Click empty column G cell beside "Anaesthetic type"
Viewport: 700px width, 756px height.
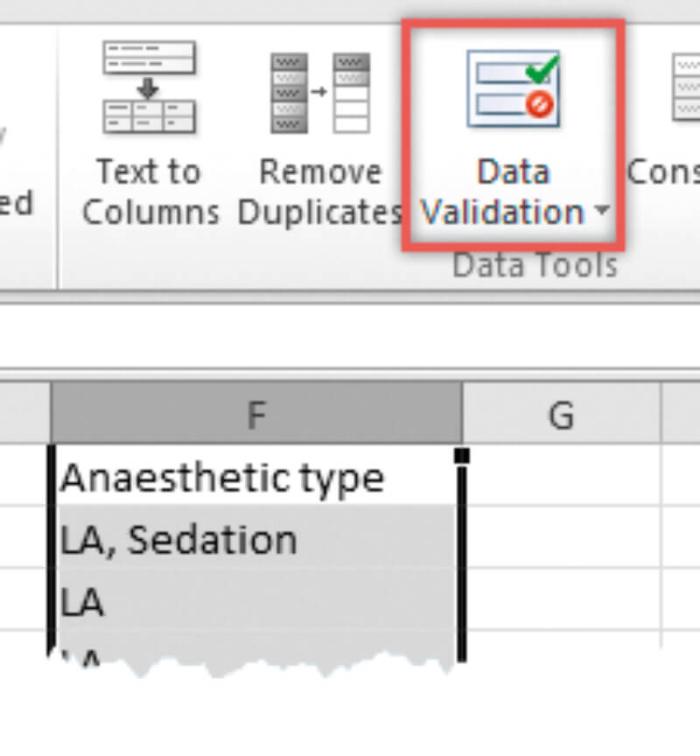click(560, 478)
